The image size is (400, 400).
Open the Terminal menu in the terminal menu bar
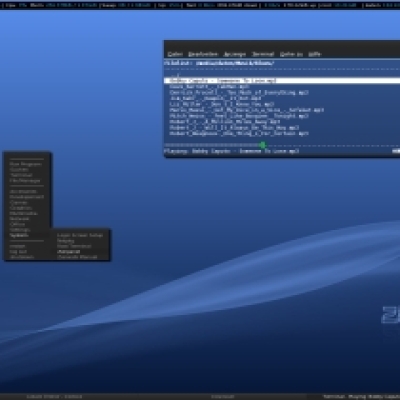(263, 54)
